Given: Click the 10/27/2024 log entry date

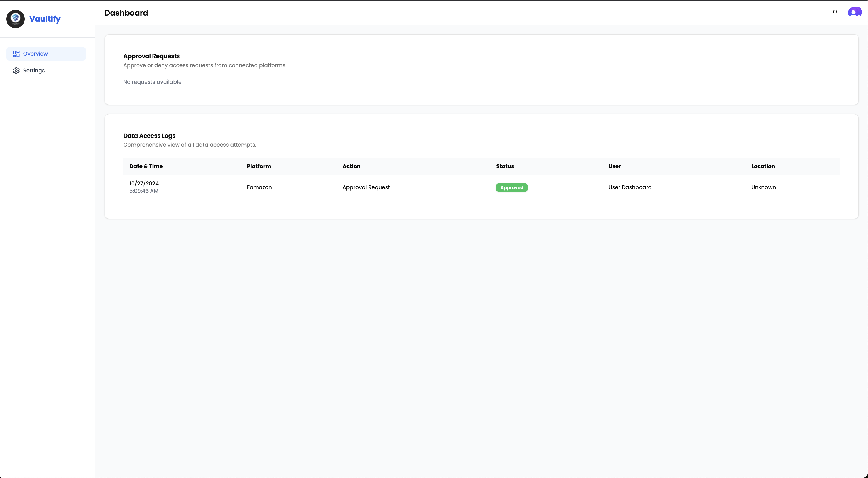Looking at the screenshot, I should [144, 184].
